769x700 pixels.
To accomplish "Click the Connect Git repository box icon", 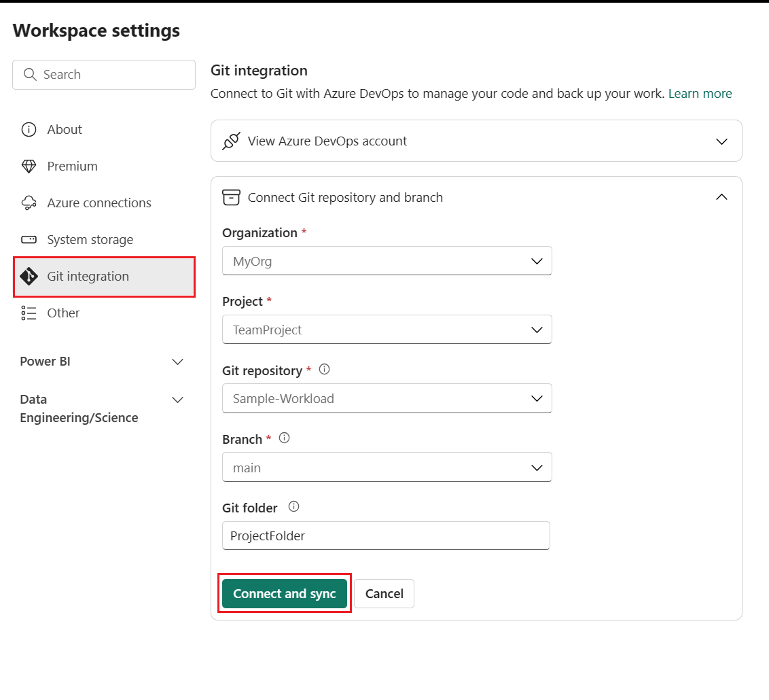I will pos(232,197).
